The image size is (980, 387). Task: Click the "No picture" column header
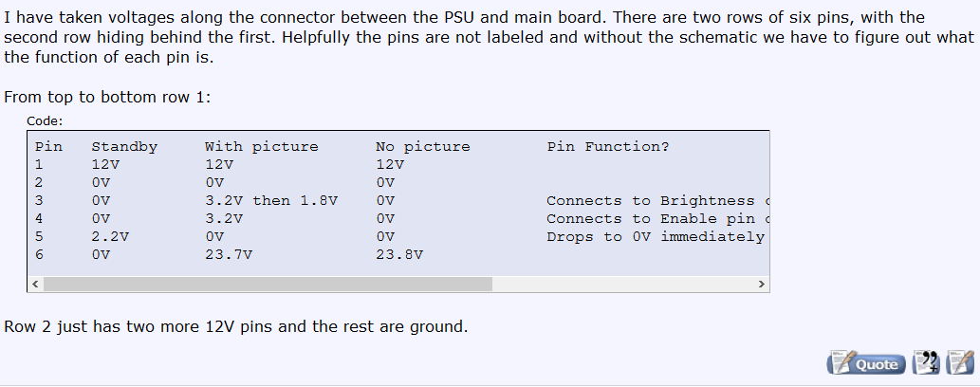(423, 147)
